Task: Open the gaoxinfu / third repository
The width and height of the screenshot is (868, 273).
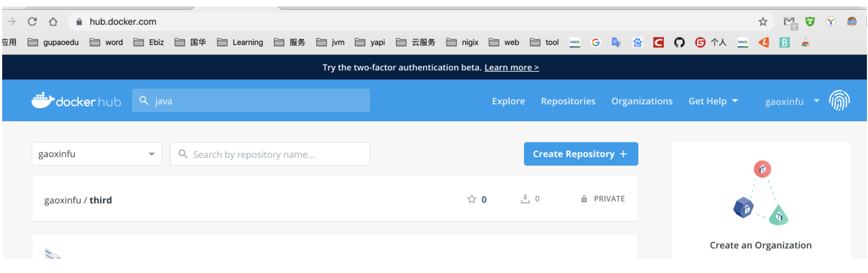Action: pos(78,200)
